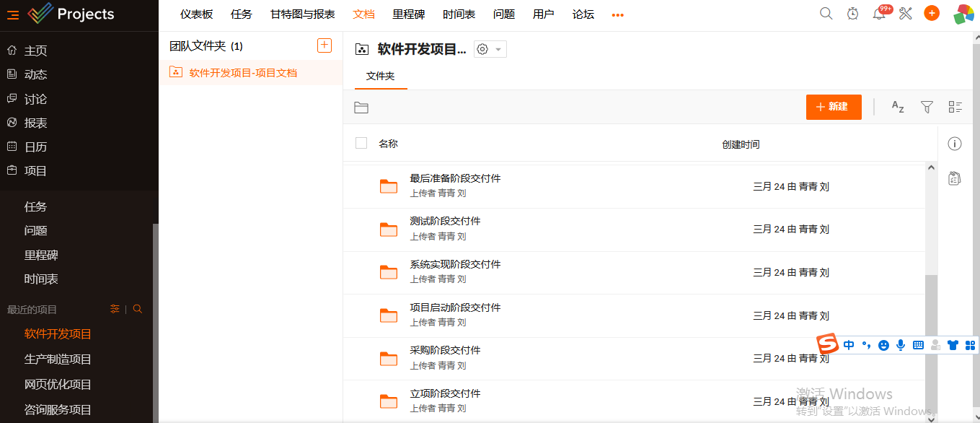Open the 生产制造项目 project link

click(x=58, y=359)
